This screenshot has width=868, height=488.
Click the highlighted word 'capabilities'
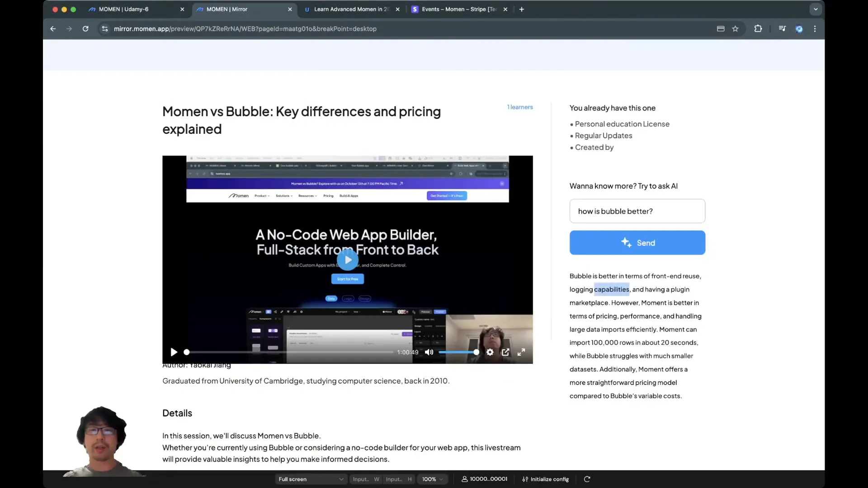click(611, 289)
